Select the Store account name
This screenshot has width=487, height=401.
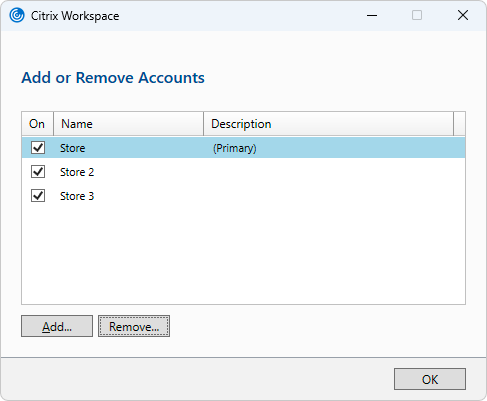pyautogui.click(x=73, y=148)
